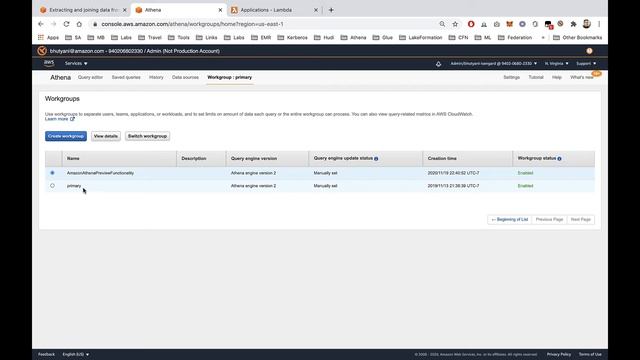Open the English (US) language dropdown
This screenshot has height=360, width=640.
click(76, 354)
